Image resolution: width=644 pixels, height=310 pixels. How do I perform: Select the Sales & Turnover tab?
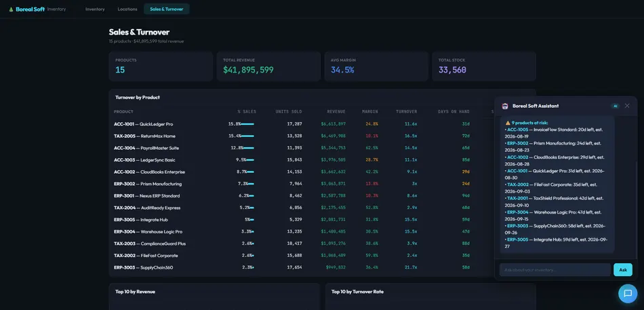click(166, 9)
